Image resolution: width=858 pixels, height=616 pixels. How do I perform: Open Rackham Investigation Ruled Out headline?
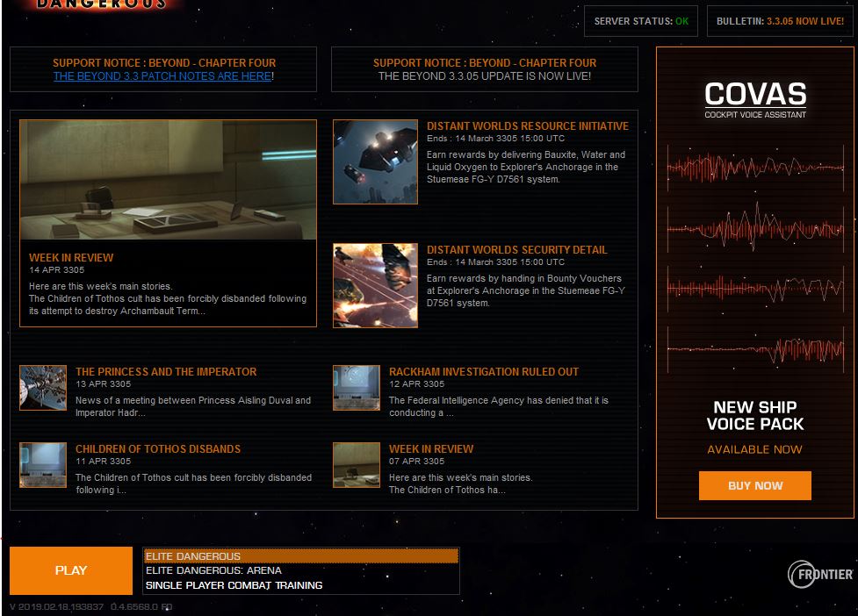(484, 372)
